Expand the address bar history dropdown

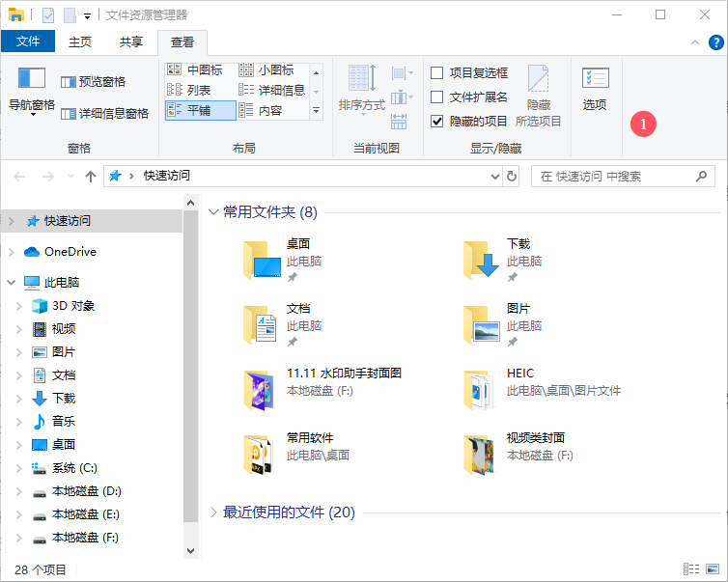pyautogui.click(x=495, y=177)
